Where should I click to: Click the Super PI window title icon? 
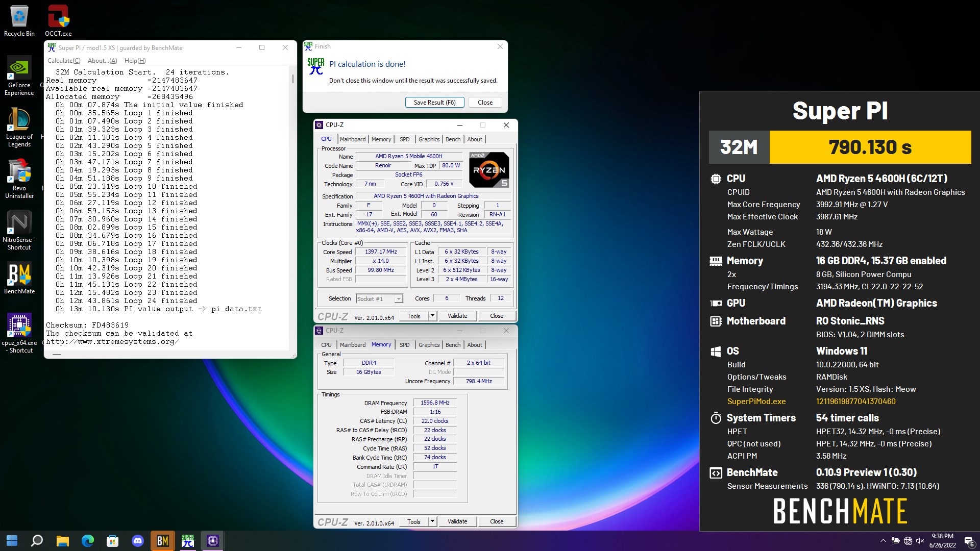(x=52, y=47)
